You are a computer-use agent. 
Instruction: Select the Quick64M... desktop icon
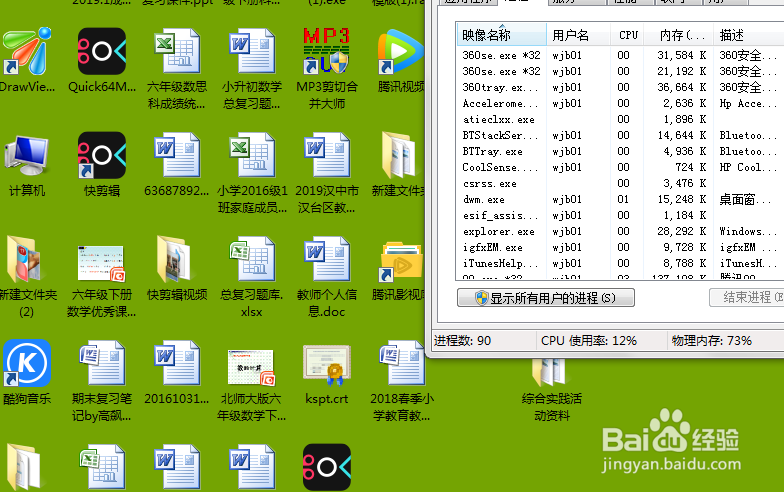point(102,60)
